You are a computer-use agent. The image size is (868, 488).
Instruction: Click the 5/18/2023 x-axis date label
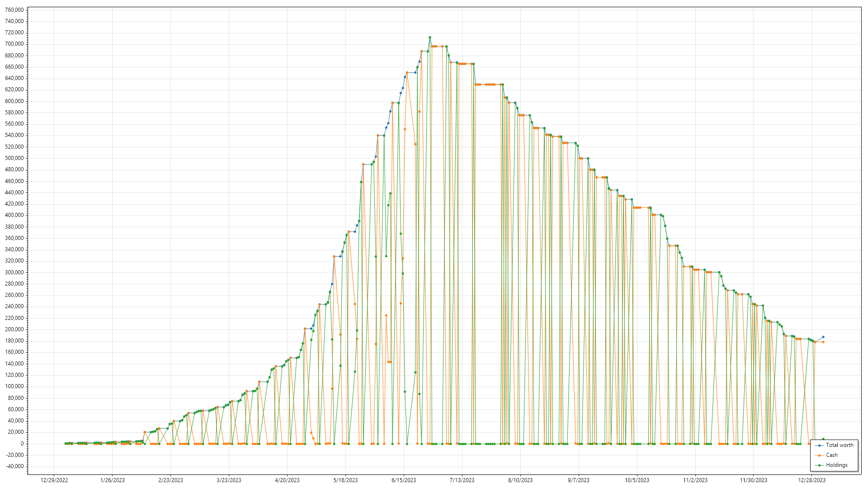tap(346, 480)
